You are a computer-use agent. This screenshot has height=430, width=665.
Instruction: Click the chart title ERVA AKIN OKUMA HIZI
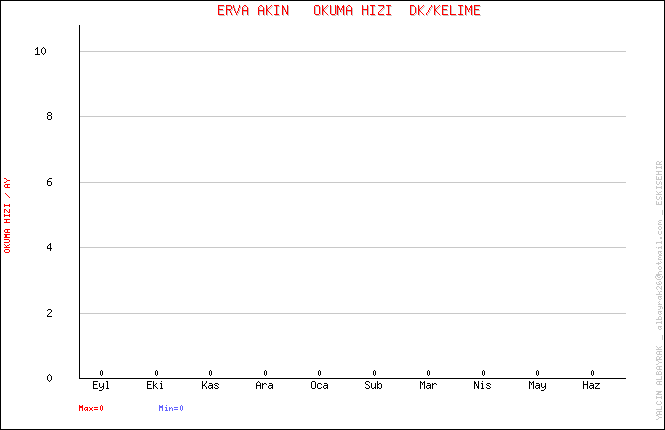pos(348,11)
